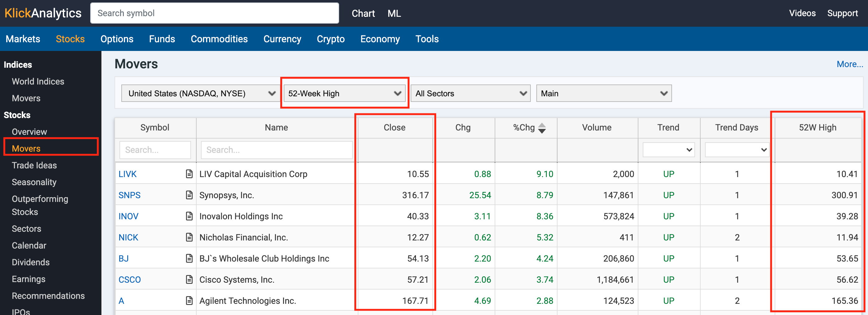Click the Symbol column search box

[155, 150]
